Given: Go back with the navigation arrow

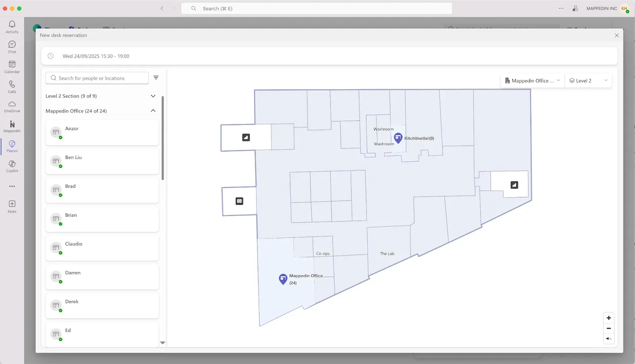Looking at the screenshot, I should [x=162, y=8].
